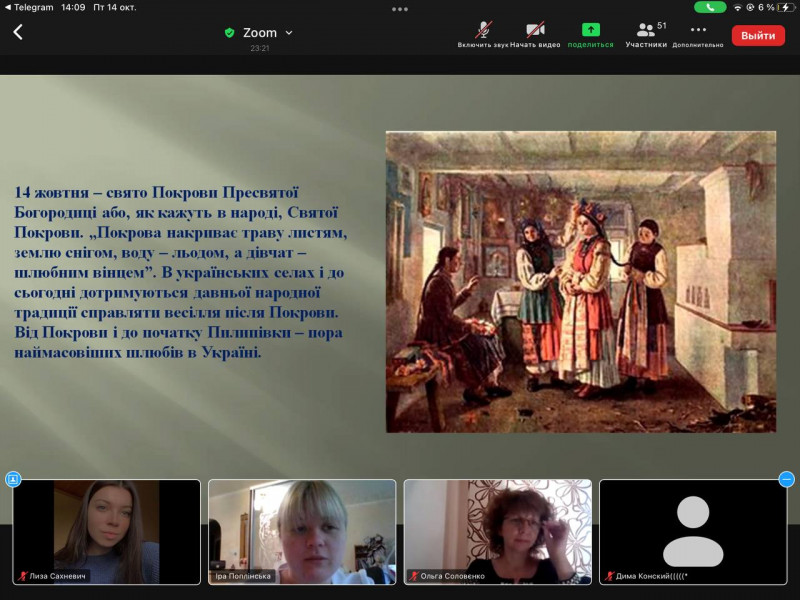Tap the Wi-Fi status icon
The height and width of the screenshot is (600, 800).
pyautogui.click(x=737, y=8)
